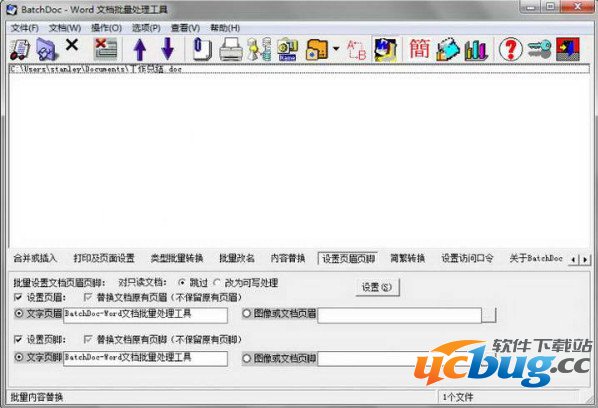Move the document down with the down arrow
Screen dimensions: 598x408
167,49
